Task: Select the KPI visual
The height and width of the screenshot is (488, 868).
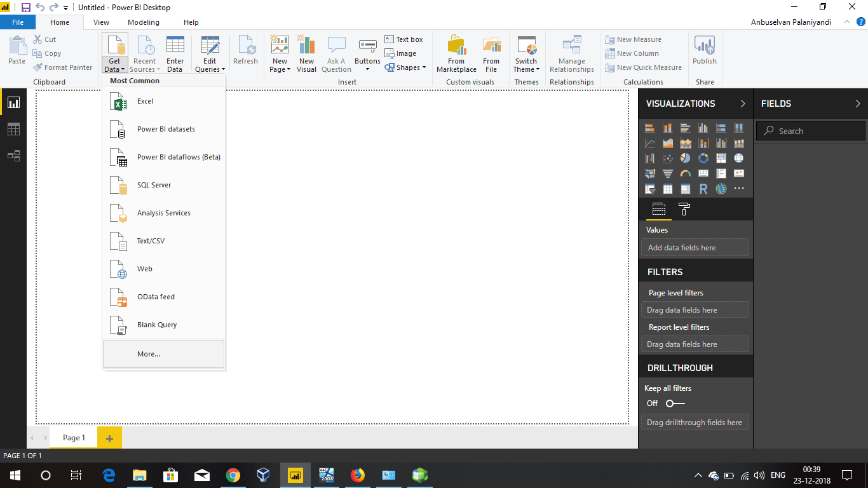Action: click(x=739, y=173)
